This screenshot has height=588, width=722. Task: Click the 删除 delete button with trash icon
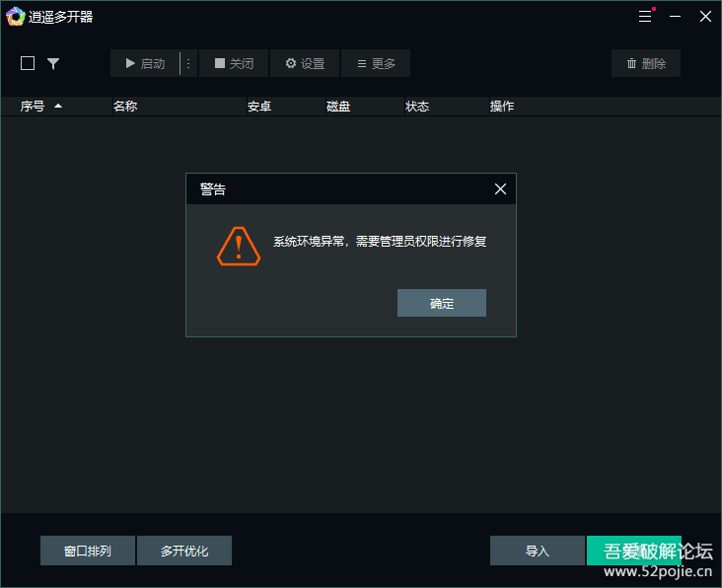coord(646,63)
